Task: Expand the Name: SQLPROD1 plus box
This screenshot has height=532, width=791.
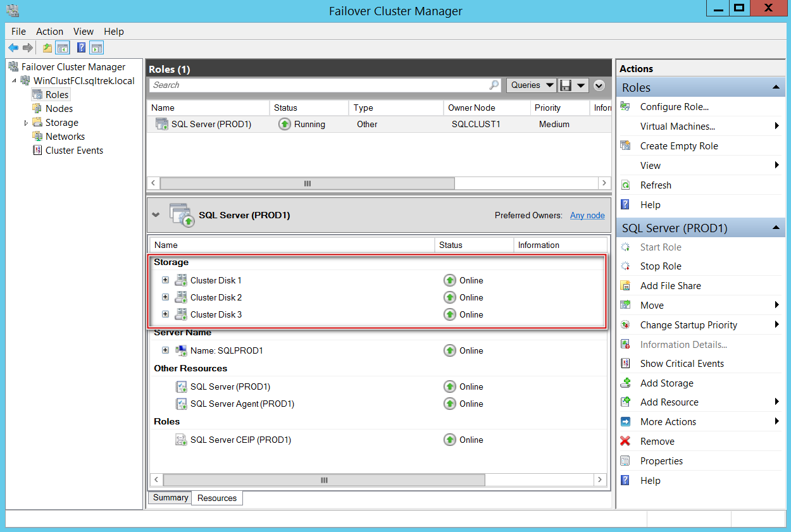Action: (165, 350)
